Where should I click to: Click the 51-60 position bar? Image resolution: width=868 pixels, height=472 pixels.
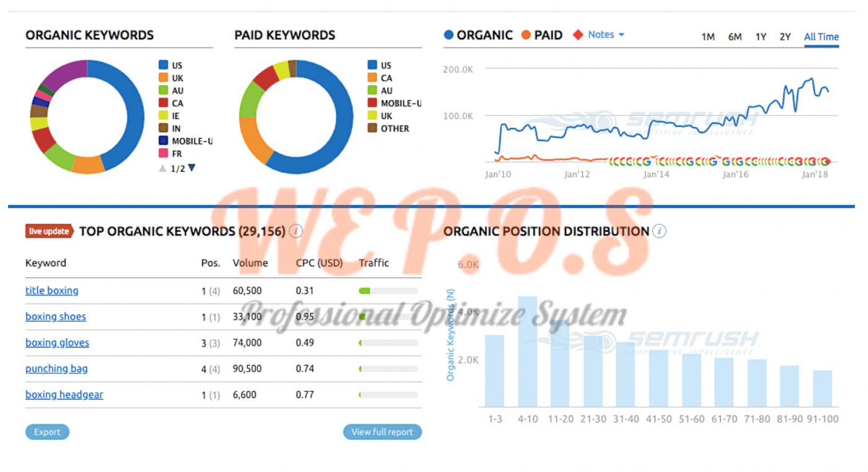coord(691,380)
